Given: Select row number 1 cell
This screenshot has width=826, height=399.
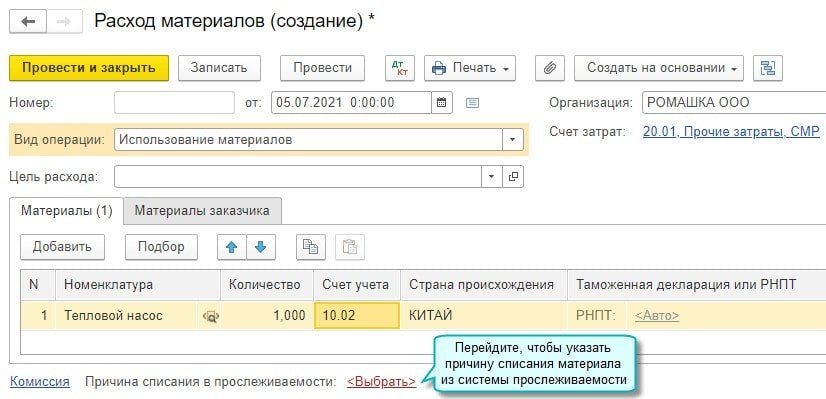Looking at the screenshot, I should coord(37,316).
